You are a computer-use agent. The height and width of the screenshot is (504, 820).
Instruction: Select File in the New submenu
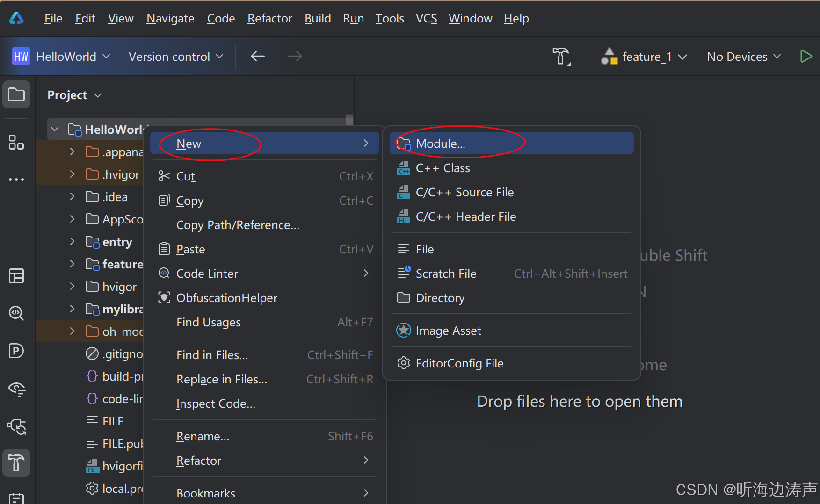click(x=512, y=249)
